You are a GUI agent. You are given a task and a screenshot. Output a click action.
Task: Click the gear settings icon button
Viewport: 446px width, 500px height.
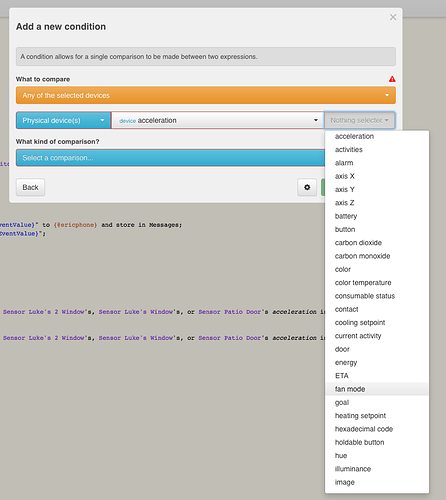(307, 187)
